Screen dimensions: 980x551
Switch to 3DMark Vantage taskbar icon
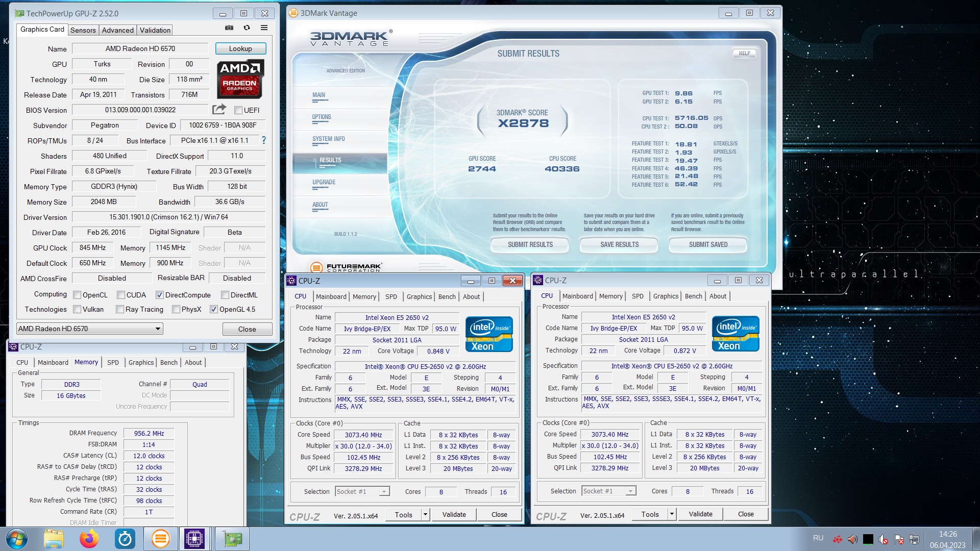click(160, 539)
